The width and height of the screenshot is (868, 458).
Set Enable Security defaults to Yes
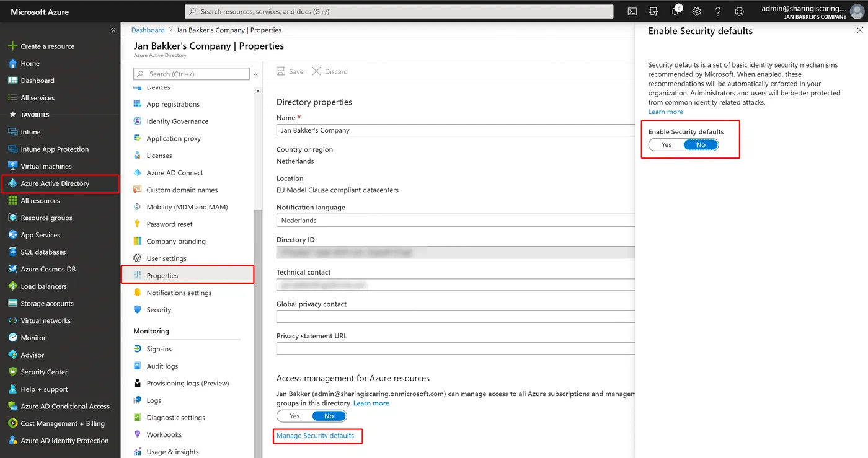[666, 145]
